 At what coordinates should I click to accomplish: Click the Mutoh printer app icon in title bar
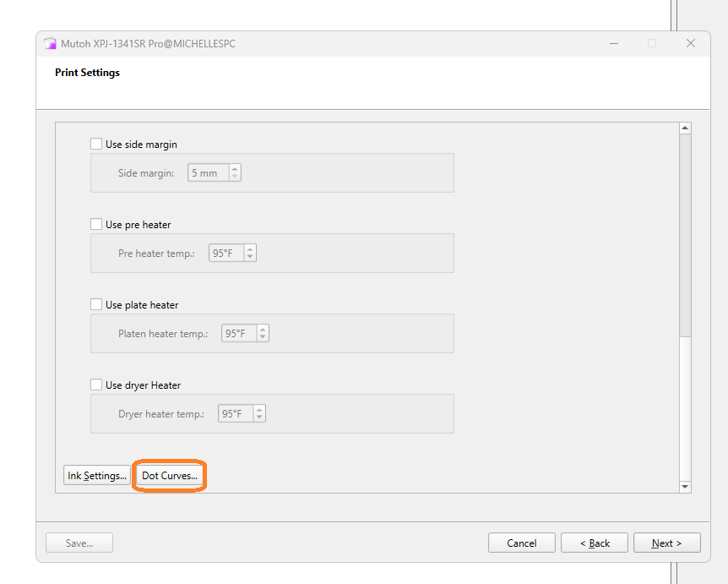click(50, 44)
